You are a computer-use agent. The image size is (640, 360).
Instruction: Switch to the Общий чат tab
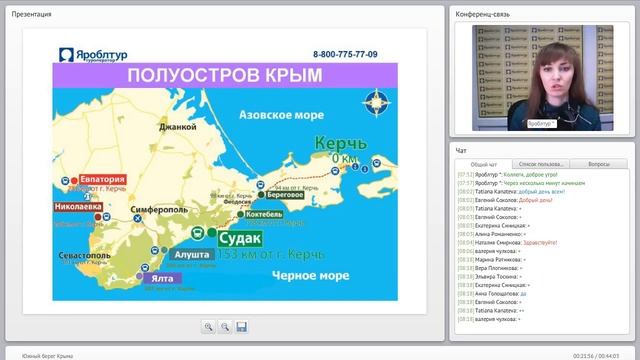pos(484,164)
